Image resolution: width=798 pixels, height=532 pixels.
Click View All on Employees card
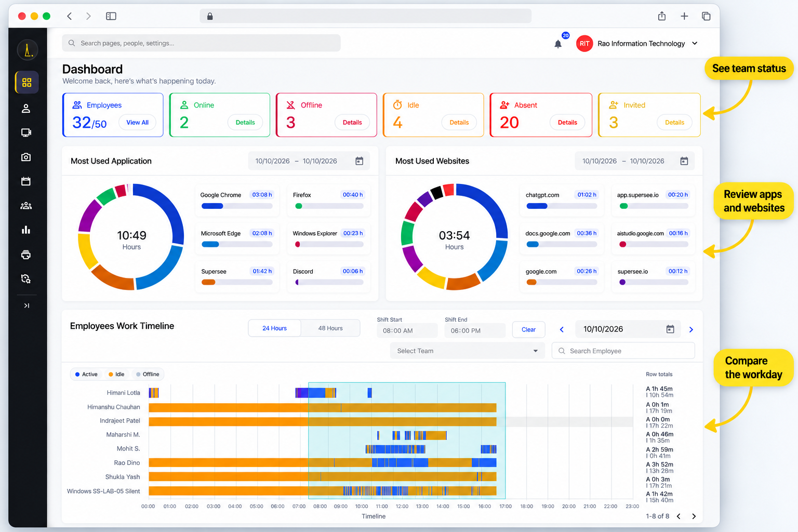click(138, 123)
